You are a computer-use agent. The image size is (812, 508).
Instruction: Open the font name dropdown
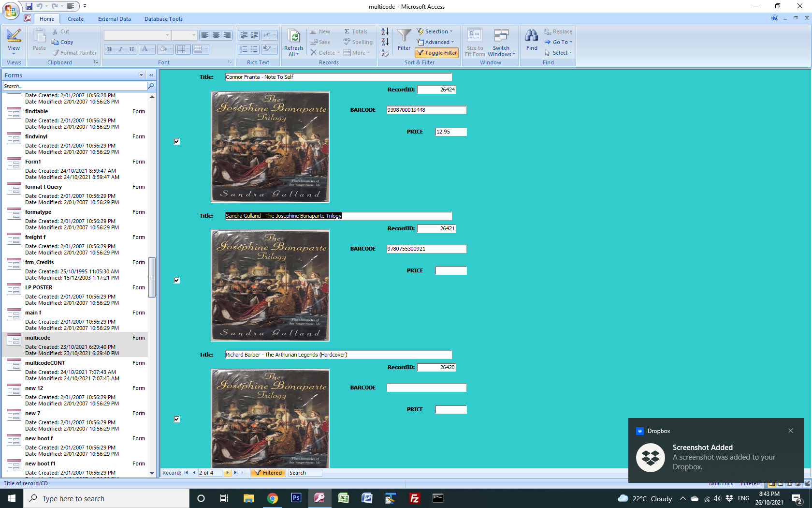(x=167, y=35)
